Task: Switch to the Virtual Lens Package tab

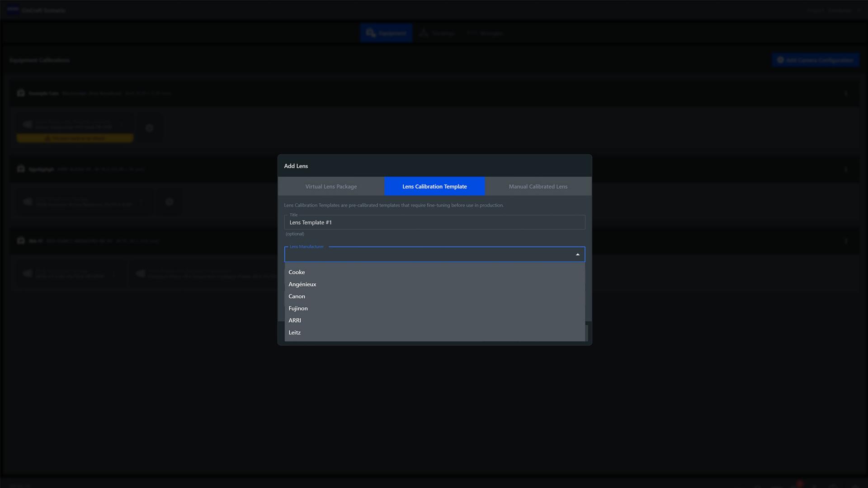Action: click(331, 186)
